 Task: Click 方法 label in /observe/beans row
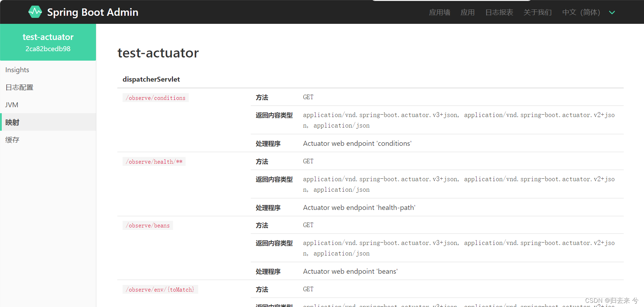[262, 225]
